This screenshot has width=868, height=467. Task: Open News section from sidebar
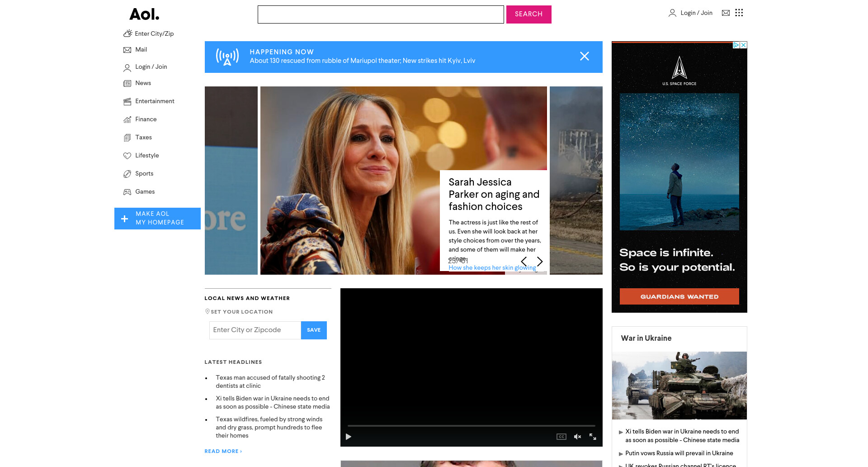[x=143, y=83]
